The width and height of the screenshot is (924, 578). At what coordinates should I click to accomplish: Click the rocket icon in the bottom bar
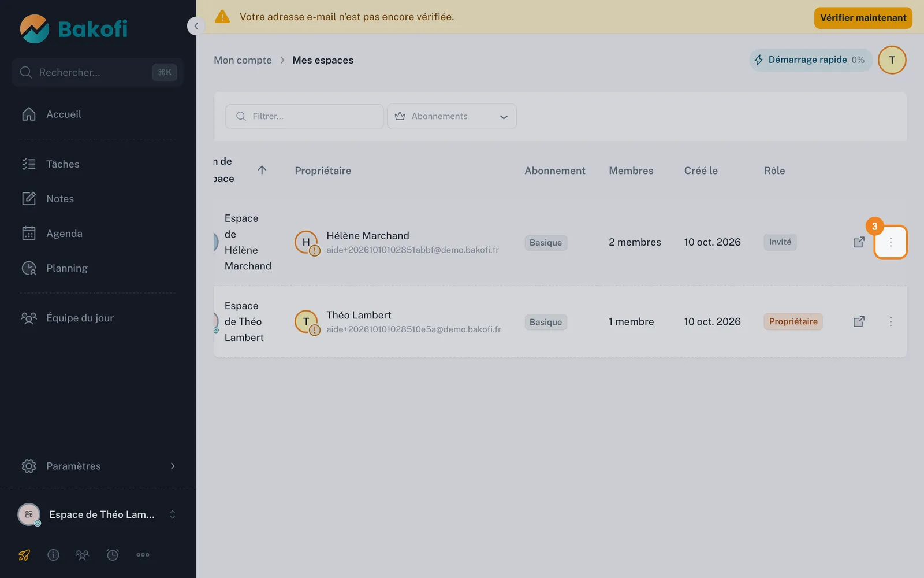24,555
